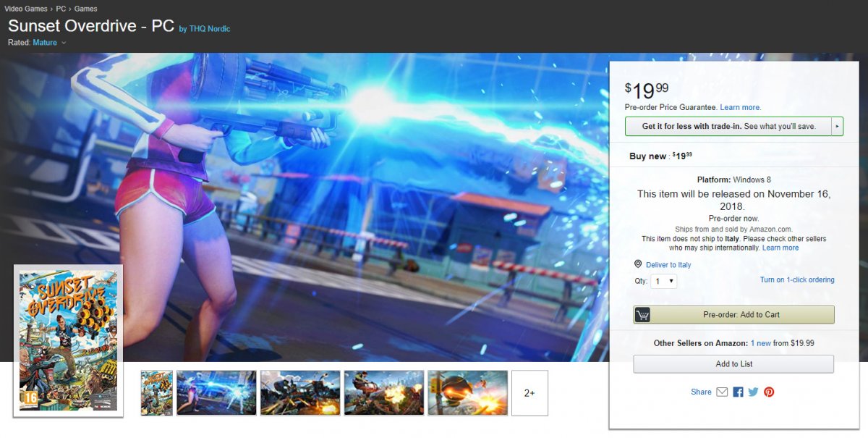Share on Pinterest icon
The height and width of the screenshot is (438, 868).
[x=769, y=392]
